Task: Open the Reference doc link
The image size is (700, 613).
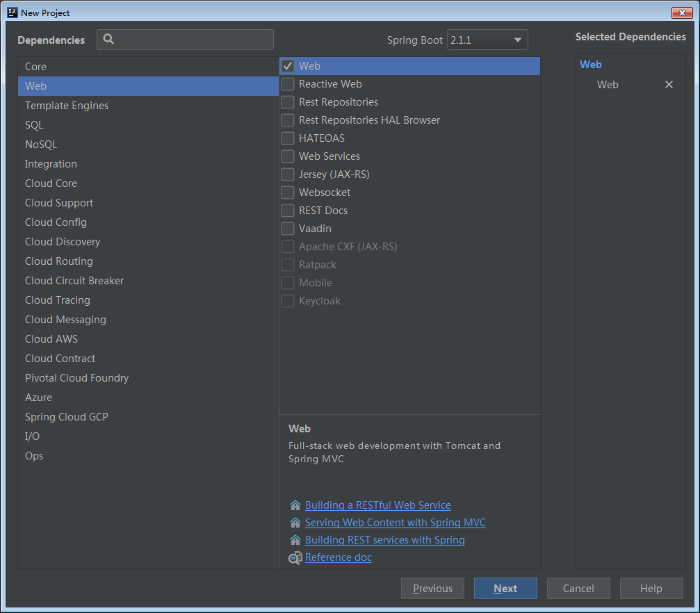Action: coord(339,557)
